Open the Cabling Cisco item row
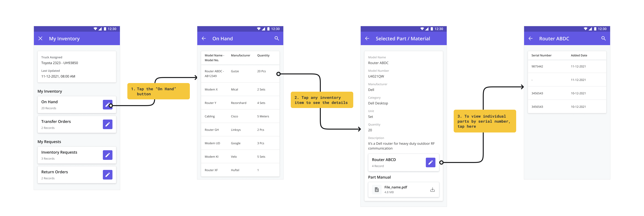This screenshot has width=644, height=216. click(240, 116)
